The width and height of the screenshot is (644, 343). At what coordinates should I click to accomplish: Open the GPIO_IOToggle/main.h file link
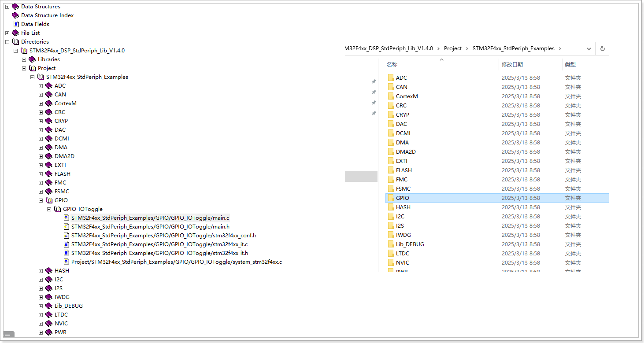(x=150, y=227)
